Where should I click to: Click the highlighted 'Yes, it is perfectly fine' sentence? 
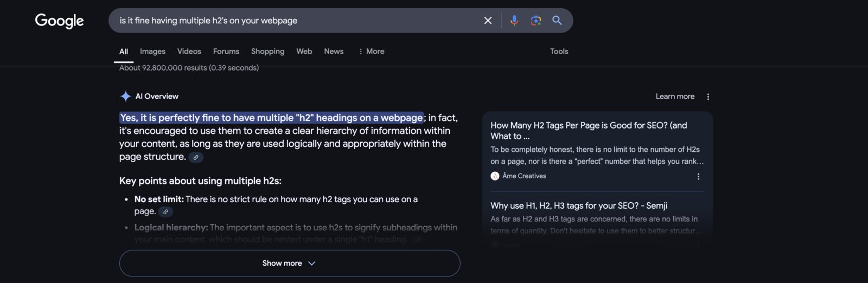[x=271, y=118]
